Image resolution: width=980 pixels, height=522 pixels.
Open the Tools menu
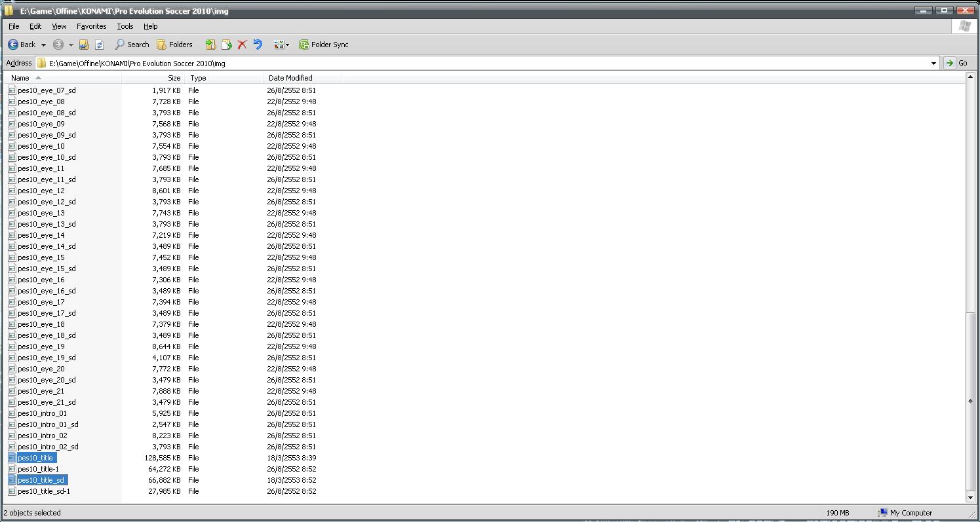click(125, 26)
